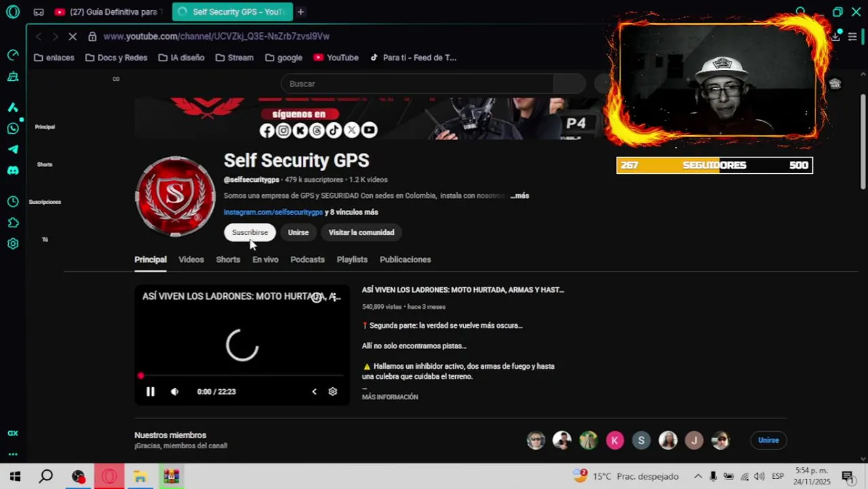Mute the featured video volume
868x489 pixels.
pos(175,391)
